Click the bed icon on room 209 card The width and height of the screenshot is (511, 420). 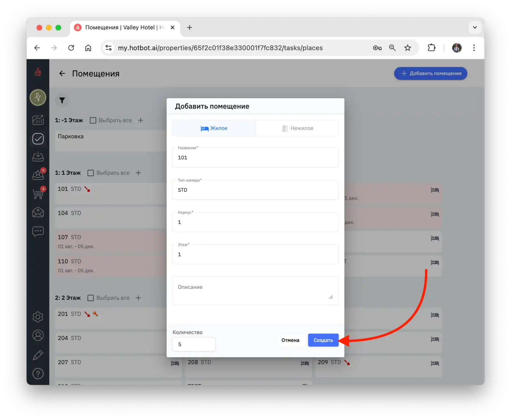(x=435, y=363)
